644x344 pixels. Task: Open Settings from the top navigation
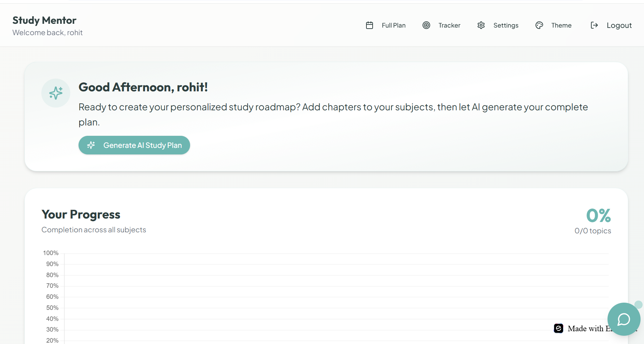point(506,25)
